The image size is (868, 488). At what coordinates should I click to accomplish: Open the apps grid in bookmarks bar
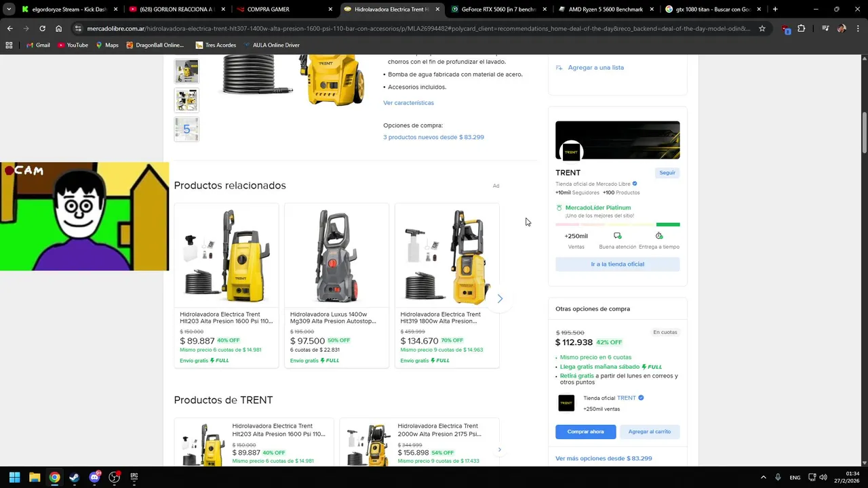click(x=9, y=45)
